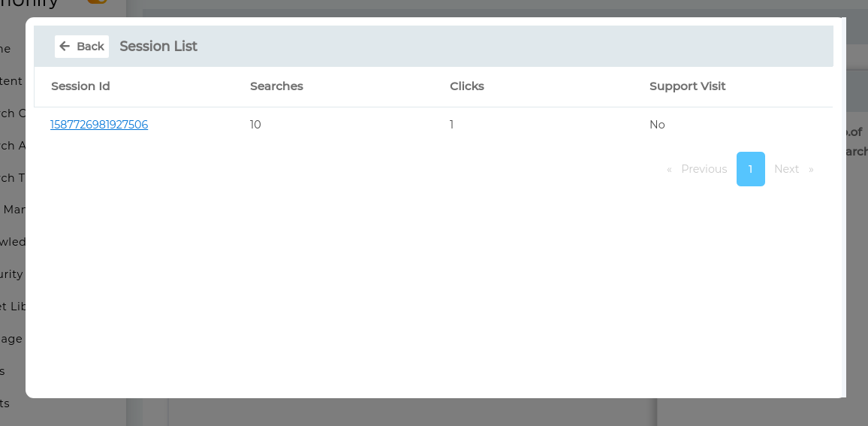This screenshot has height=426, width=868.
Task: Click the Next pagination link
Action: 786,169
